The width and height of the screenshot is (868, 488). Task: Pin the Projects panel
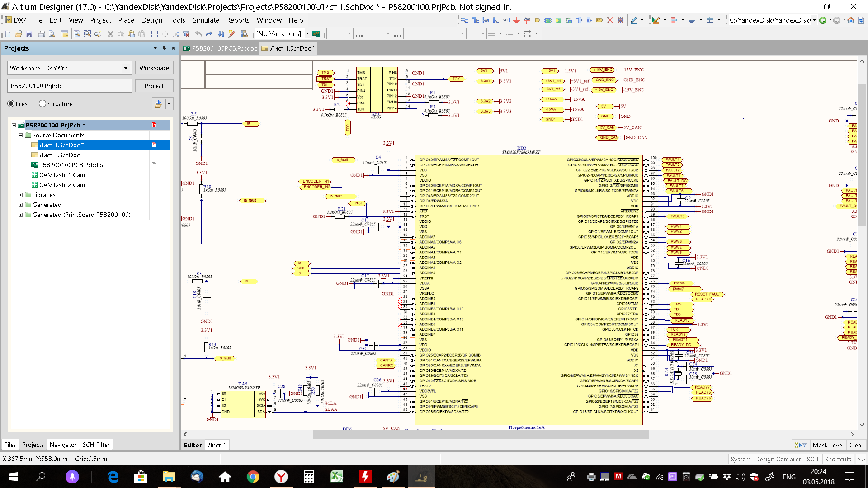point(164,48)
